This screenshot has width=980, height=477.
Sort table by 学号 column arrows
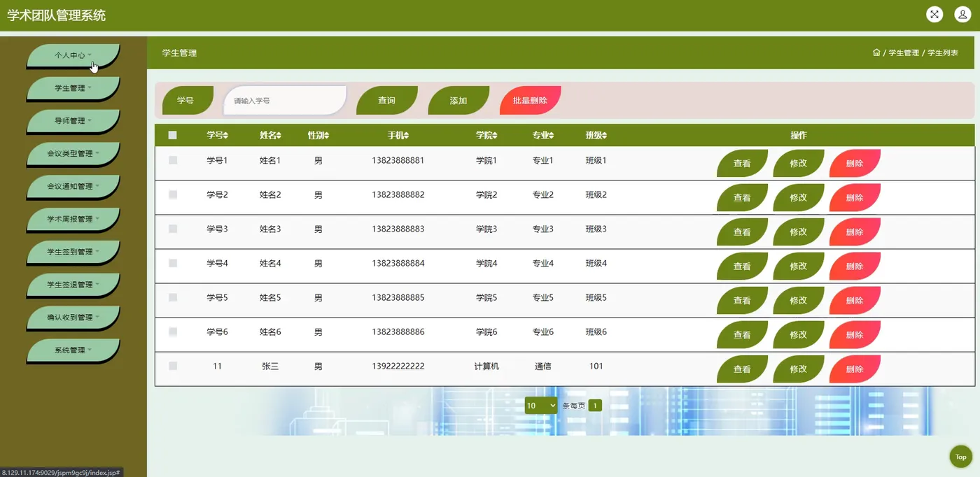click(225, 136)
